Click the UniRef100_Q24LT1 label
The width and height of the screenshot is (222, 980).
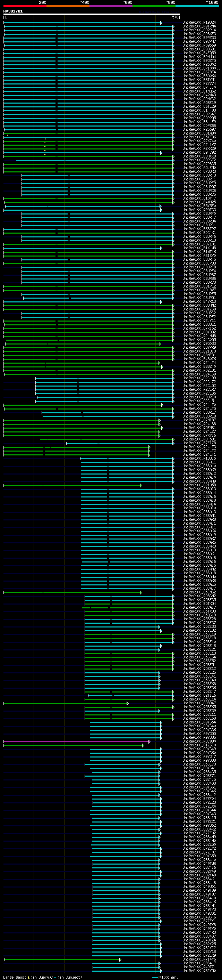tap(199, 455)
